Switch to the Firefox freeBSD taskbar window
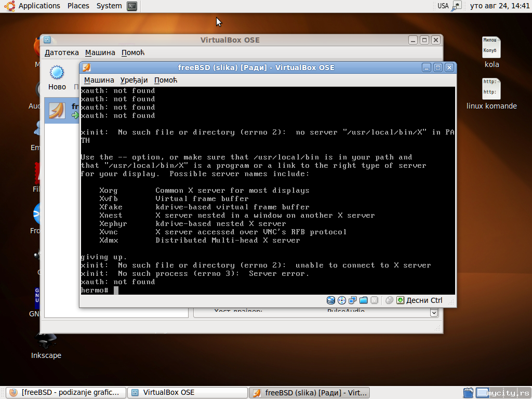Viewport: 532px width, 399px height. point(66,393)
